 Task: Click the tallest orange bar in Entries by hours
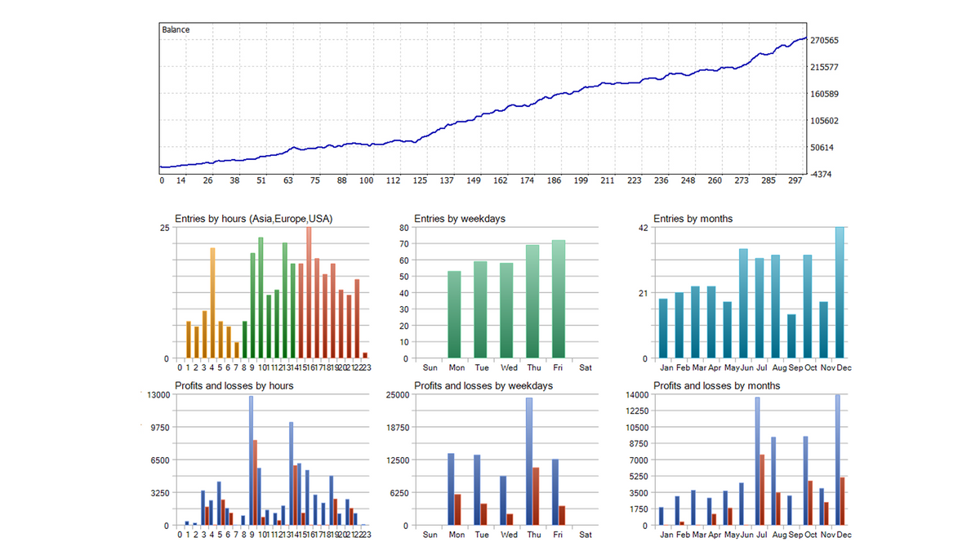coord(212,303)
